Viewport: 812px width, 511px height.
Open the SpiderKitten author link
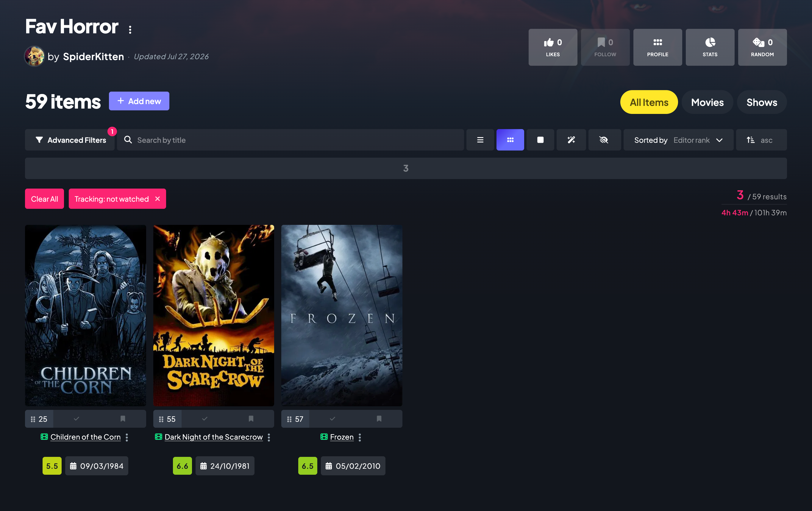[x=93, y=57]
